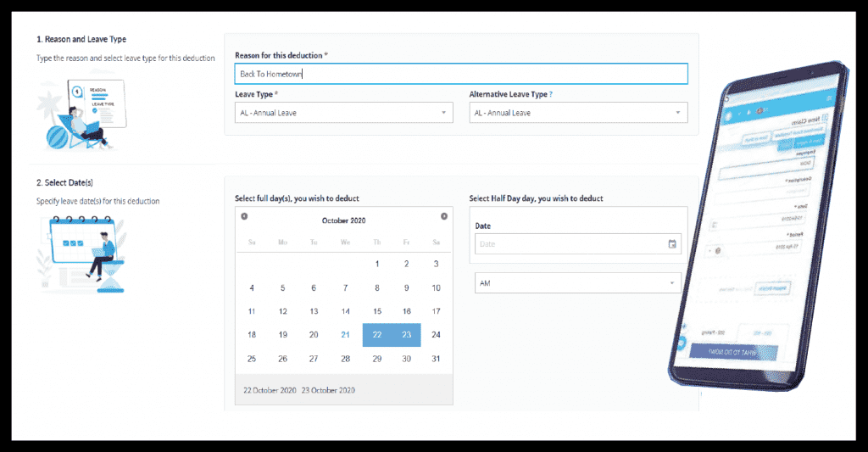Deselect highlighted October 22 date
This screenshot has height=452, width=868.
pos(377,335)
